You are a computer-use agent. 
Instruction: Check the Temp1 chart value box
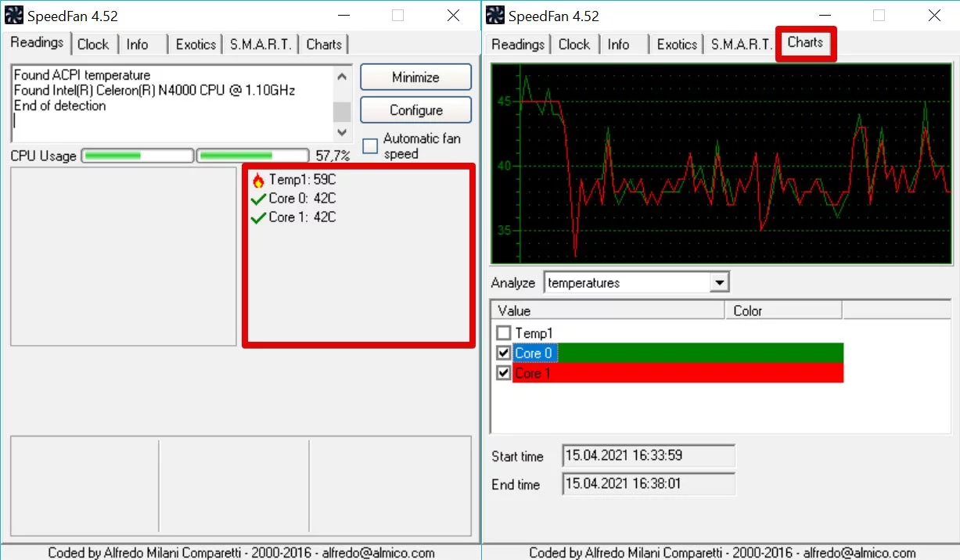coord(504,334)
